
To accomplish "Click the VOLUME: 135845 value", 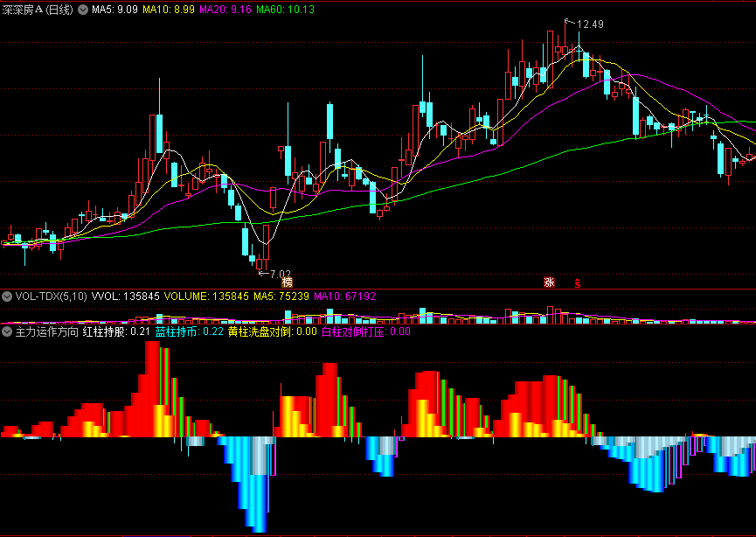I will 206,296.
